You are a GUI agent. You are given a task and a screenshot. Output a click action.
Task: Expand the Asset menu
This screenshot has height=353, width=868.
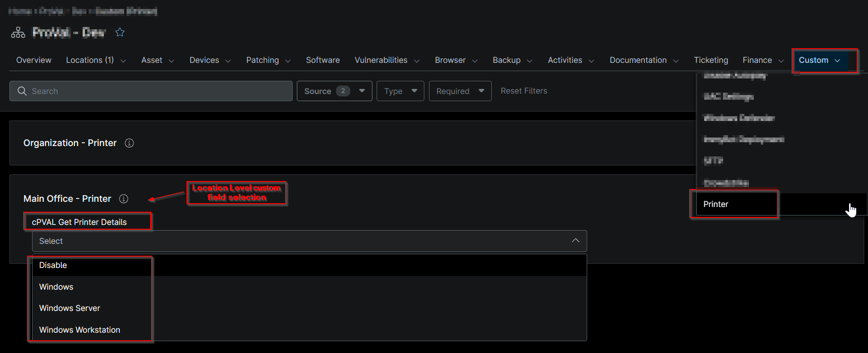click(158, 60)
